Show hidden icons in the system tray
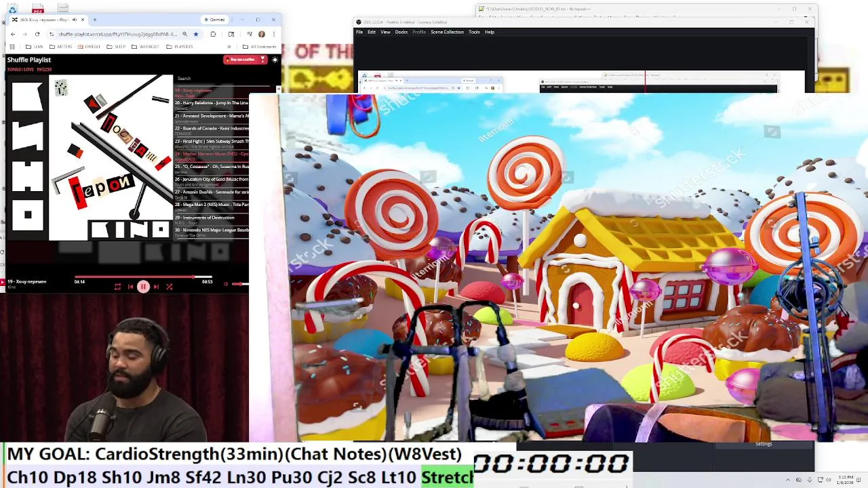Viewport: 868px width, 488px height. tap(788, 480)
